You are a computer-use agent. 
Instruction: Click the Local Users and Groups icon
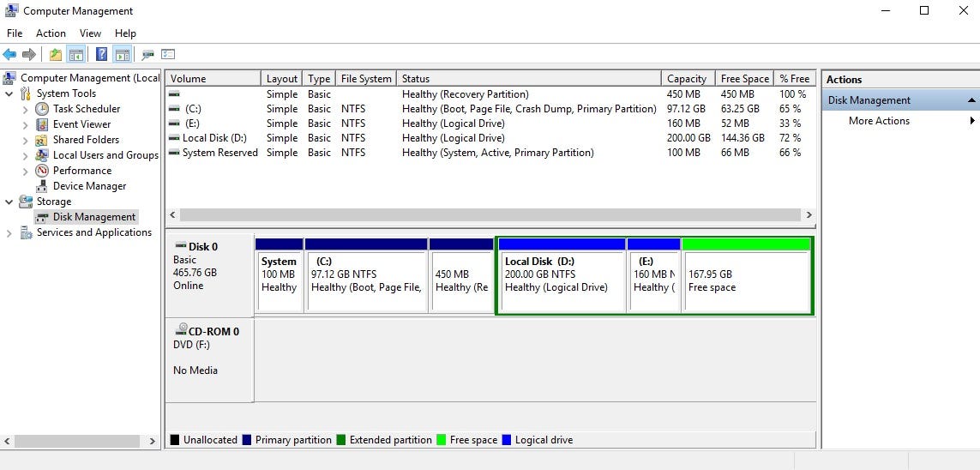[x=42, y=155]
